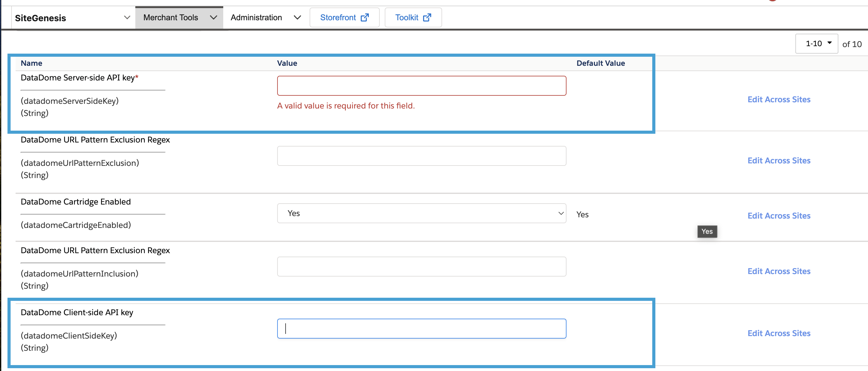
Task: Click the default value Yes text
Action: tap(582, 214)
